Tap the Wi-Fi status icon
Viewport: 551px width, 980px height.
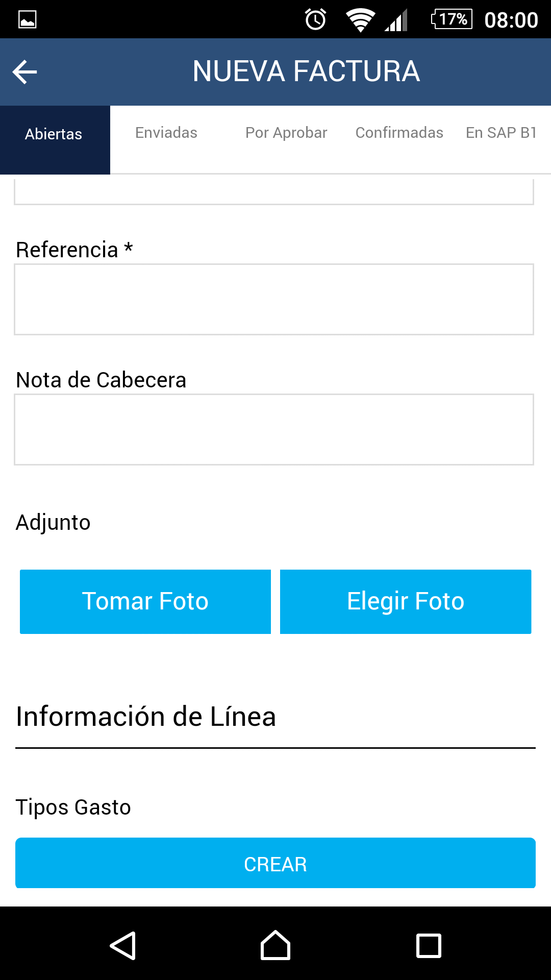coord(360,20)
